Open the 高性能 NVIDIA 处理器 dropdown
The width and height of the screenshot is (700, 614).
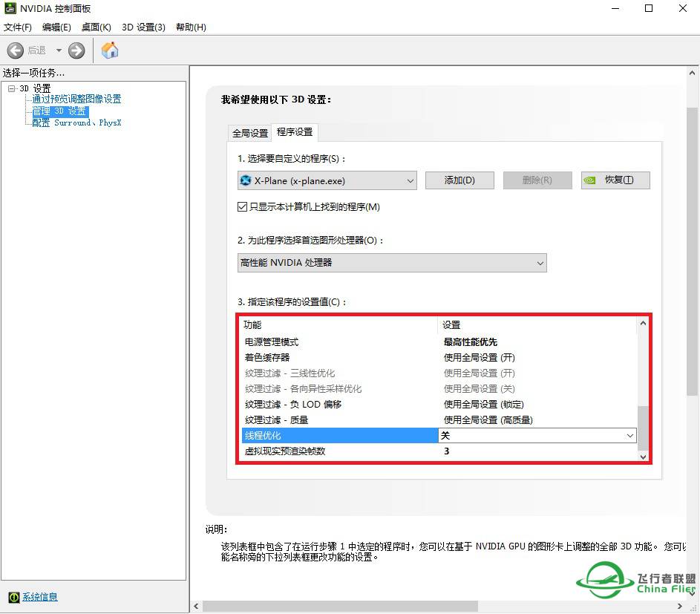(392, 263)
